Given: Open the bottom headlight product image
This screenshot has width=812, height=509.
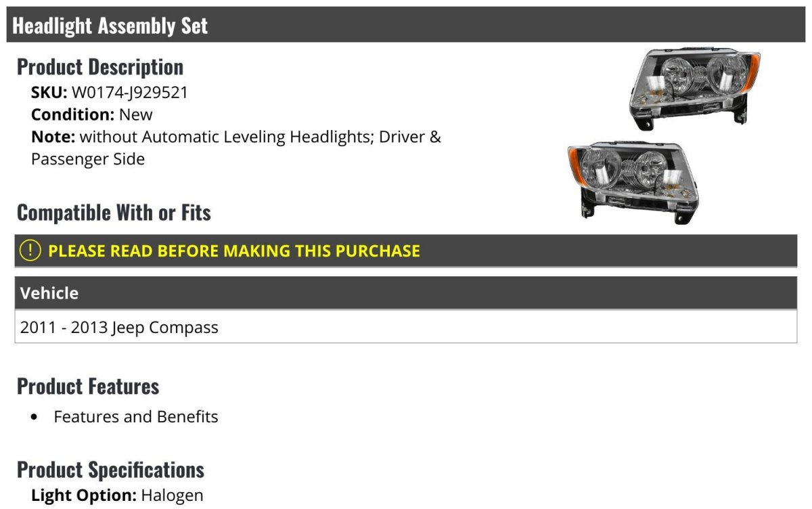Looking at the screenshot, I should click(633, 179).
